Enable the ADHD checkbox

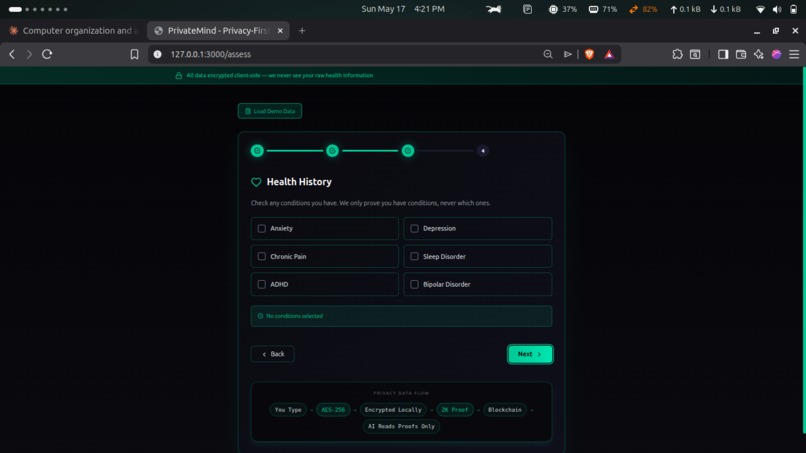pyautogui.click(x=262, y=284)
